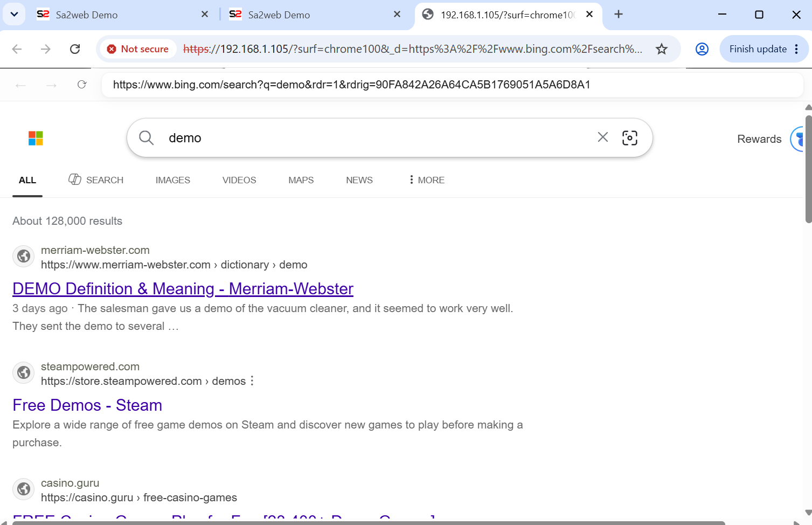812x525 pixels.
Task: Click merriam-webster.com globe favicon
Action: tap(24, 256)
